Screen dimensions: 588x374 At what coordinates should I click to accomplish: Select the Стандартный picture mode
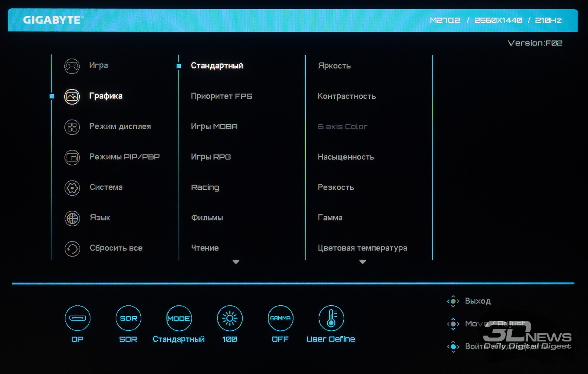click(217, 66)
